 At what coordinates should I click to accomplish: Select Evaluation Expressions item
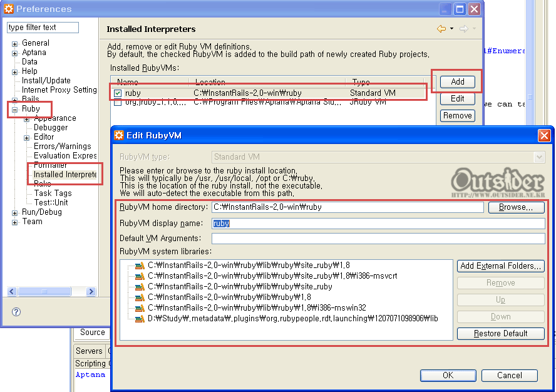click(65, 155)
